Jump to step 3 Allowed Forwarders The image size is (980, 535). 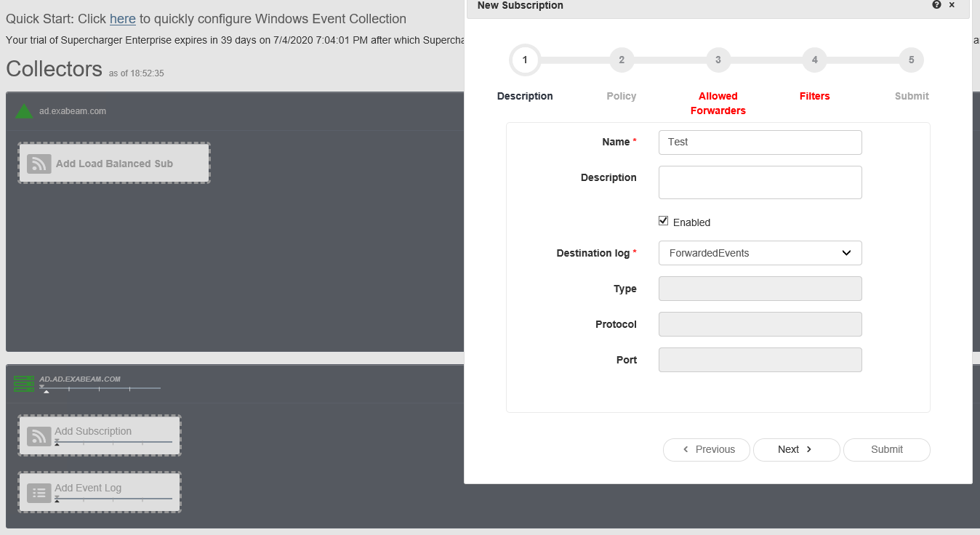click(718, 60)
